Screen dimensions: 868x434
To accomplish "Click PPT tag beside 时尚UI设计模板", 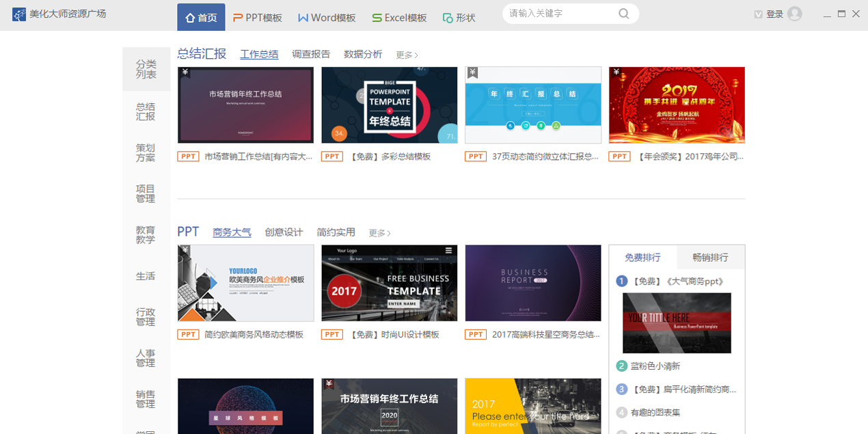I will click(x=331, y=335).
